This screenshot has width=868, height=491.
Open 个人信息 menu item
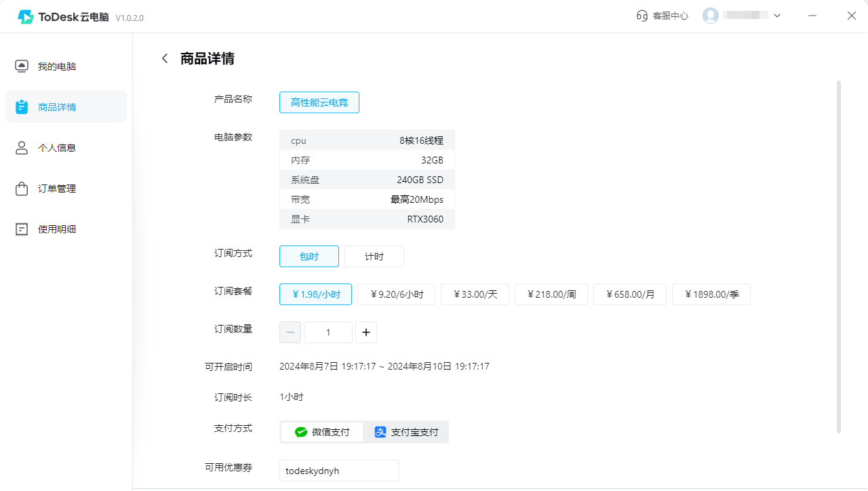(66, 148)
